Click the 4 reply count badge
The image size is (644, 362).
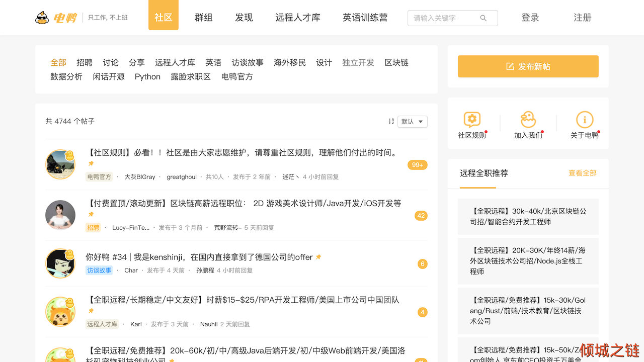[423, 312]
